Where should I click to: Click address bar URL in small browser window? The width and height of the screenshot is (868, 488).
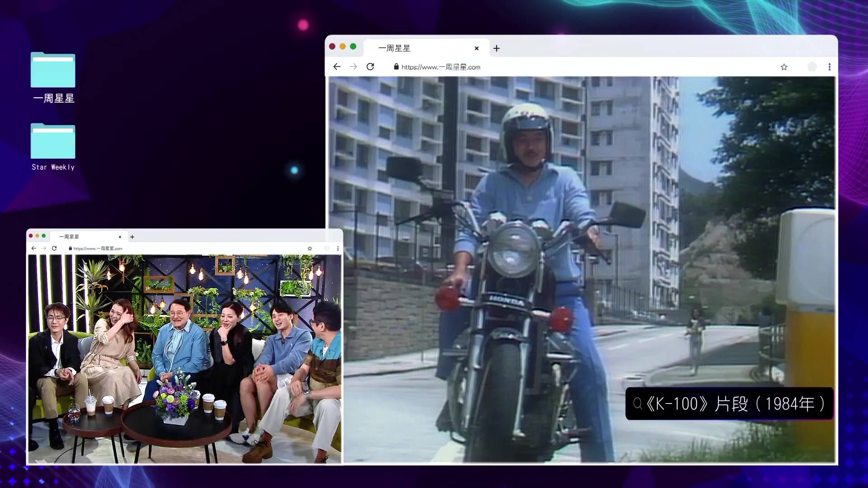coord(98,249)
